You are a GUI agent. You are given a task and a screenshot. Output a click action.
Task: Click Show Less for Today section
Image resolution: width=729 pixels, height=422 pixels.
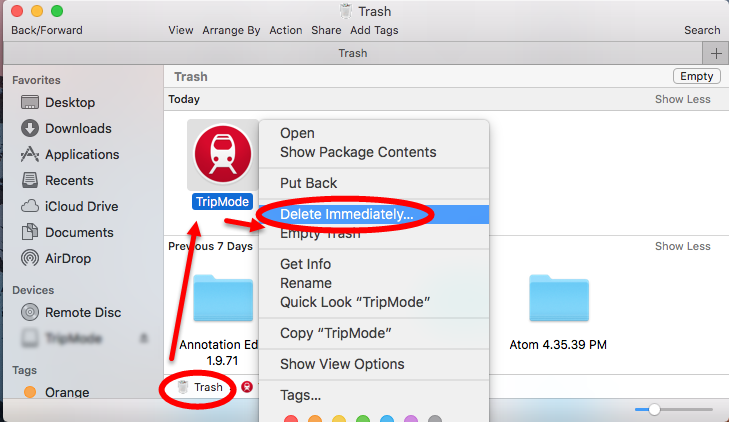(x=683, y=99)
